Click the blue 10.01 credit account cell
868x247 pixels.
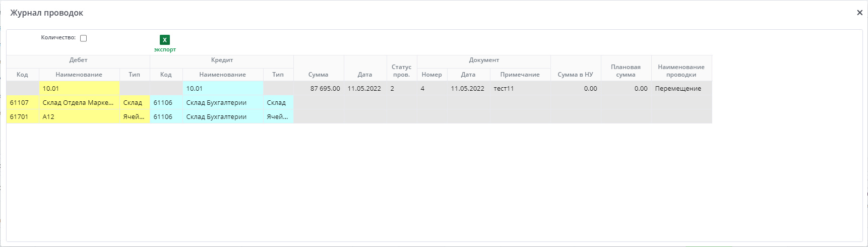pyautogui.click(x=222, y=89)
